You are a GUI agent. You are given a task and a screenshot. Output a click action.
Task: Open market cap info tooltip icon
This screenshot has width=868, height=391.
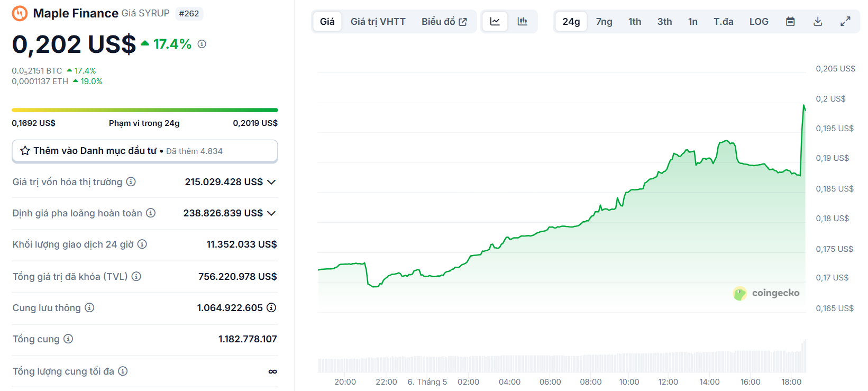[131, 181]
